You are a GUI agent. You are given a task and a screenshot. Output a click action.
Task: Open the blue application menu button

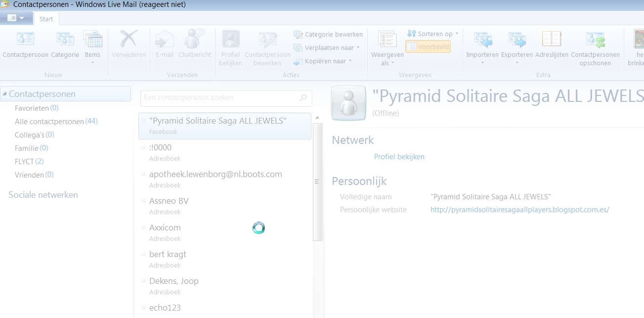pyautogui.click(x=16, y=18)
